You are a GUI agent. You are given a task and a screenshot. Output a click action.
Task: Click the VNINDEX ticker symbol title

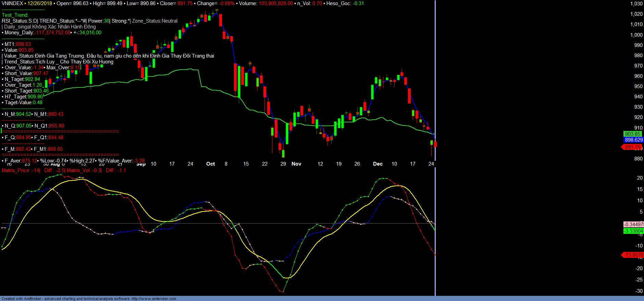click(12, 3)
